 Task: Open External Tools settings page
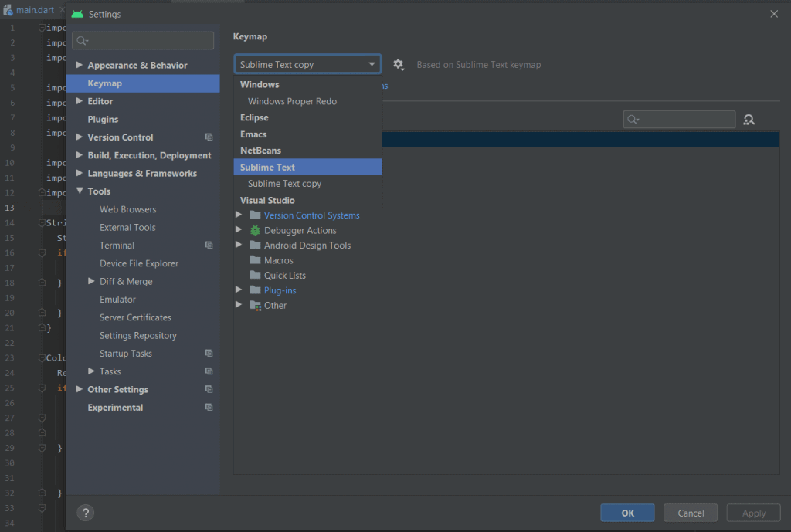(127, 228)
